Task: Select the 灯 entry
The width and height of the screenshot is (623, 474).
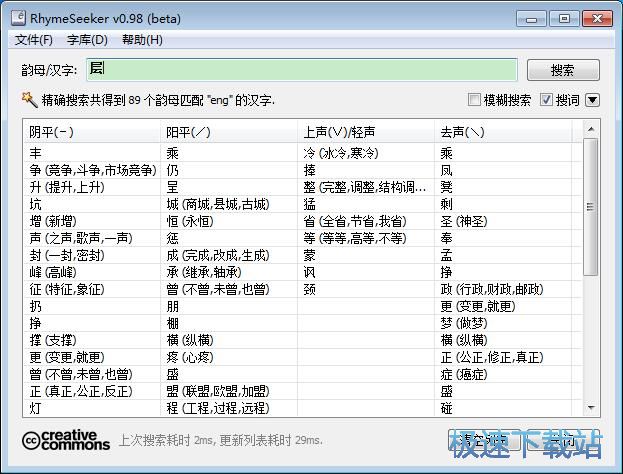Action: coord(35,408)
